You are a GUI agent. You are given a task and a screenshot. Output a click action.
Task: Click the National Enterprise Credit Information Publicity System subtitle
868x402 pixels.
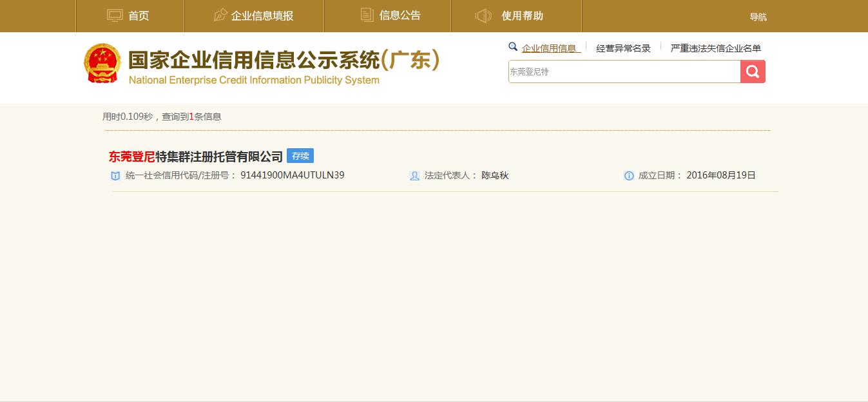254,81
